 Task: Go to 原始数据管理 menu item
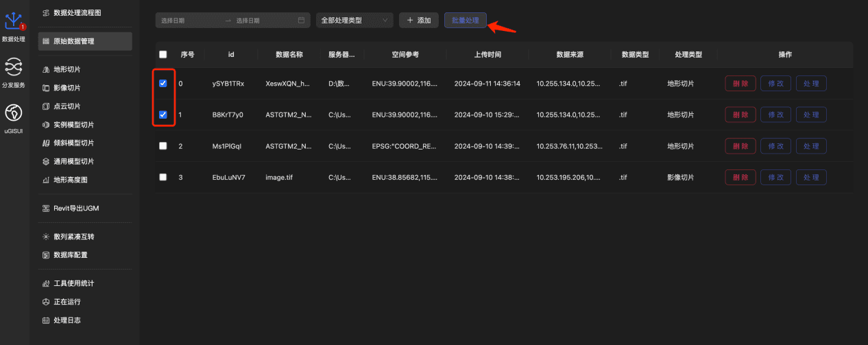coord(85,41)
